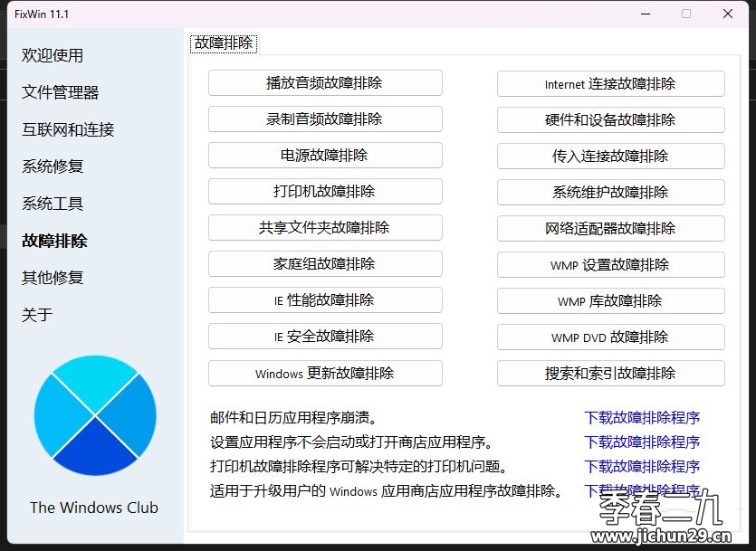Show the 关于 about page
The image size is (756, 551).
(x=36, y=315)
